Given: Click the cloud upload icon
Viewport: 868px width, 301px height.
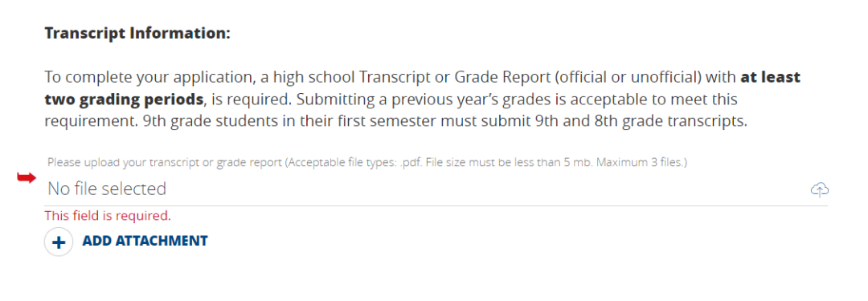Looking at the screenshot, I should (819, 189).
